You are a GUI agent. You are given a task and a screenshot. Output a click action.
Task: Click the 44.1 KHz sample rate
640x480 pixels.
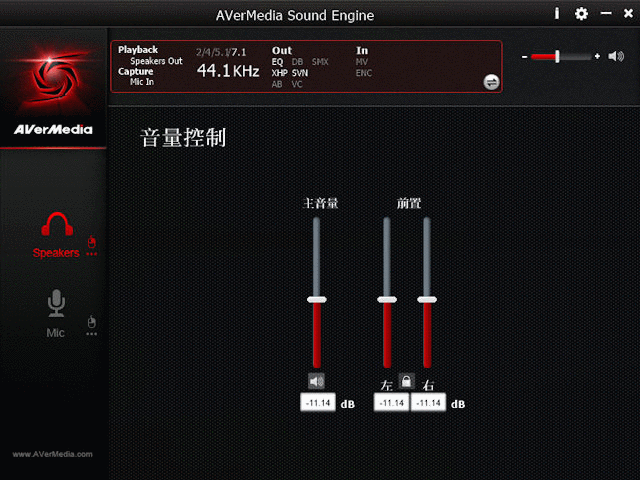[x=228, y=71]
